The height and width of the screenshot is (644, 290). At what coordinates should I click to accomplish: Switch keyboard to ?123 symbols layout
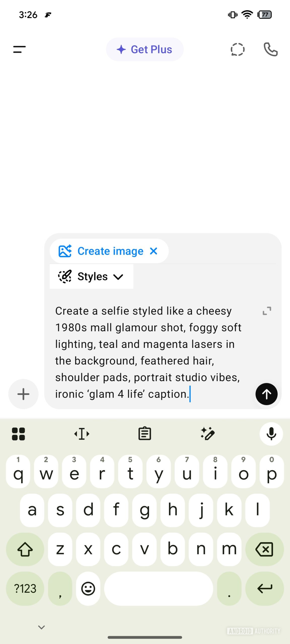tap(25, 589)
